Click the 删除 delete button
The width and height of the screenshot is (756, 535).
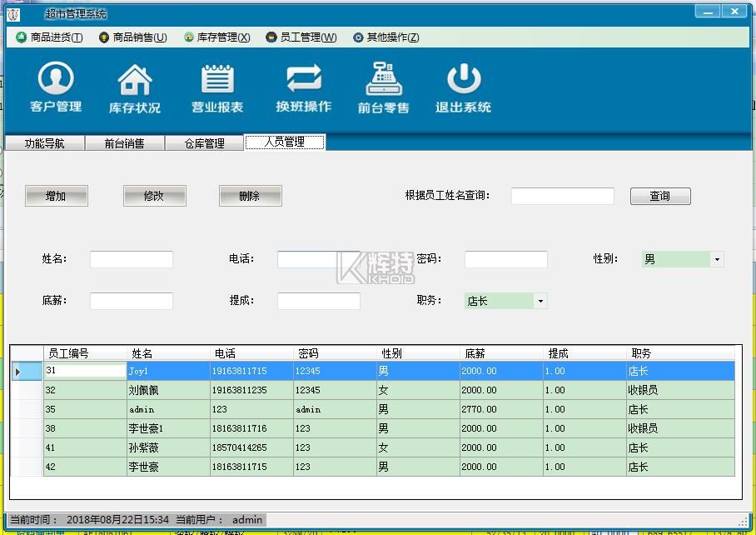click(x=250, y=196)
